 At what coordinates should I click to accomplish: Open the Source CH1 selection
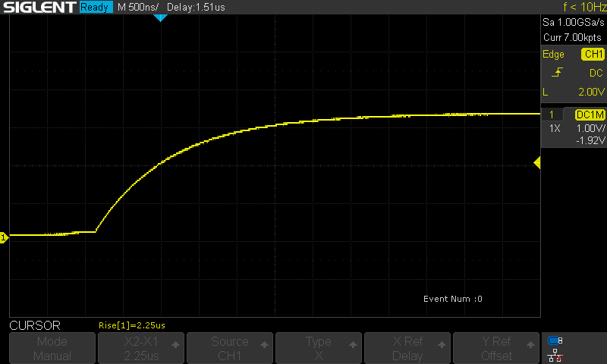click(230, 349)
